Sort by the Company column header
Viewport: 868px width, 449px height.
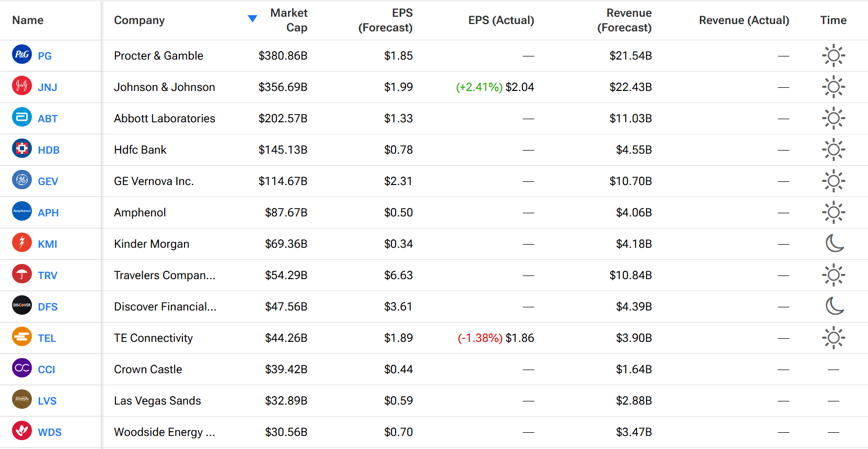(140, 20)
